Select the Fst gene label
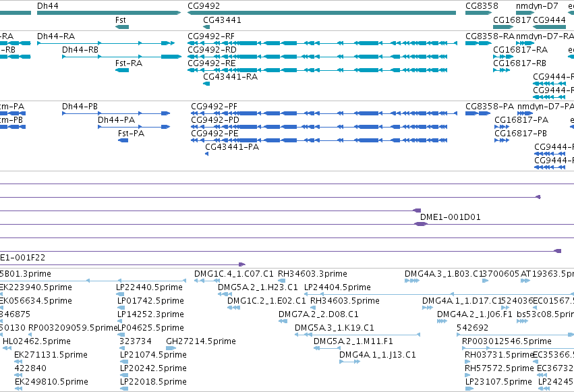574x392 pixels. click(121, 20)
